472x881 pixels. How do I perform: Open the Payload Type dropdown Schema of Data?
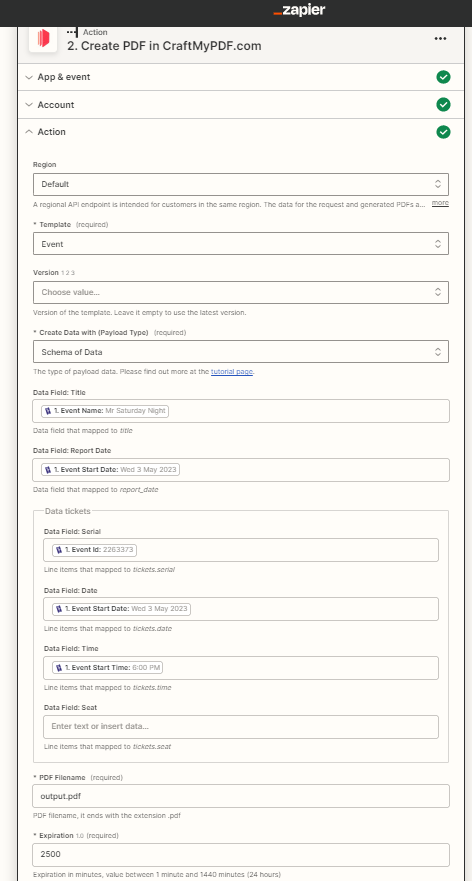coord(240,352)
